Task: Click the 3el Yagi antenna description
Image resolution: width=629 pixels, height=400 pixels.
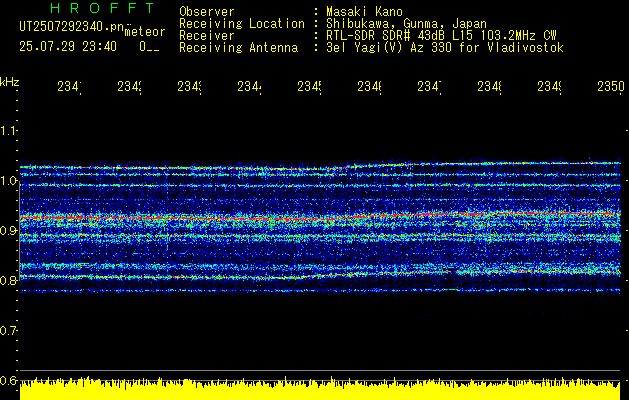Action: click(x=445, y=48)
